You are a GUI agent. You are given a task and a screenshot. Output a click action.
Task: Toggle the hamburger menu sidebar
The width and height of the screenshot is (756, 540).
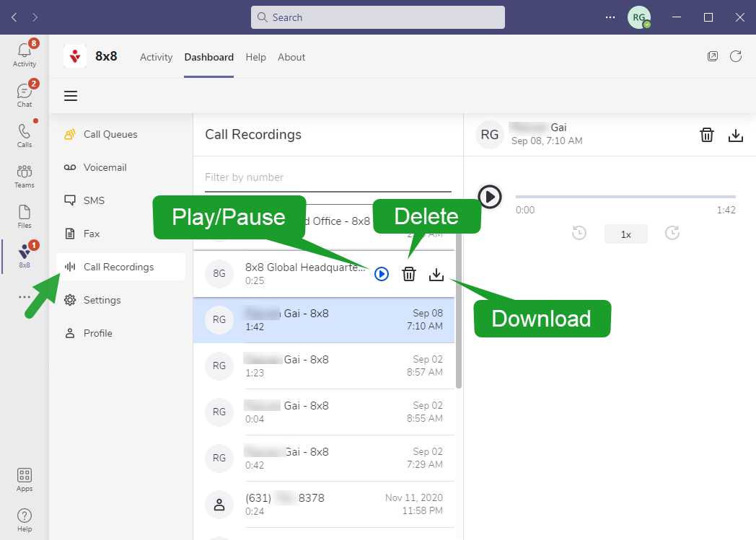point(71,96)
